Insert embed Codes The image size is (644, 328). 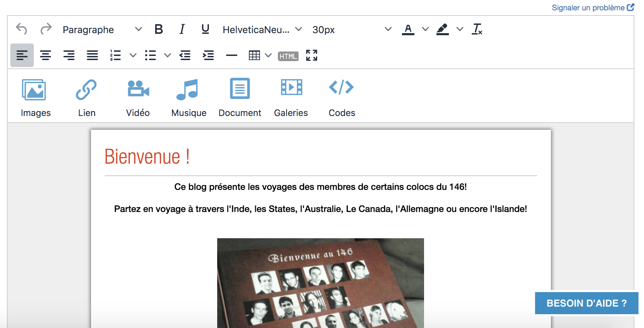coord(342,97)
